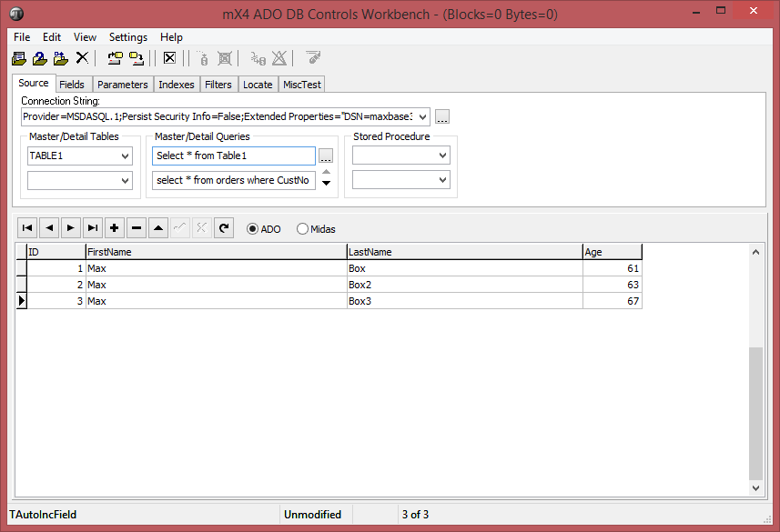Click the grid's vertical scrollbar thumb
780x532 pixels.
click(755, 414)
